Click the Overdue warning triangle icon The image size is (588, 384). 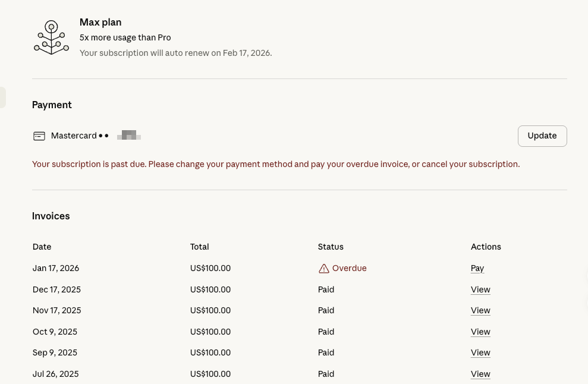pyautogui.click(x=323, y=269)
